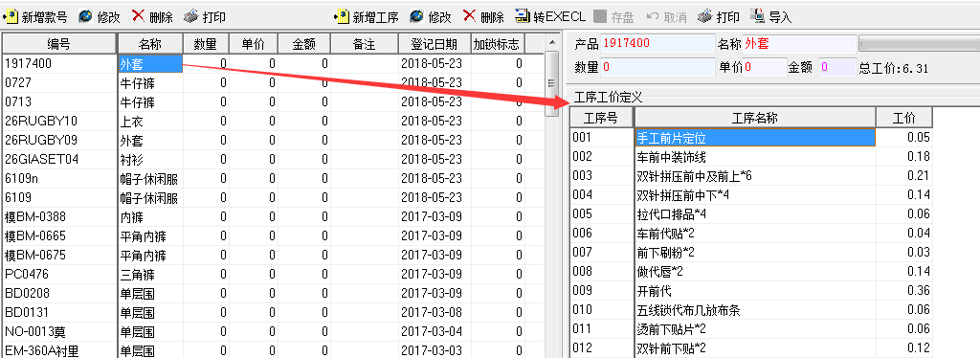980x358 pixels.
Task: Select process 车前中装饰线
Action: (x=754, y=157)
